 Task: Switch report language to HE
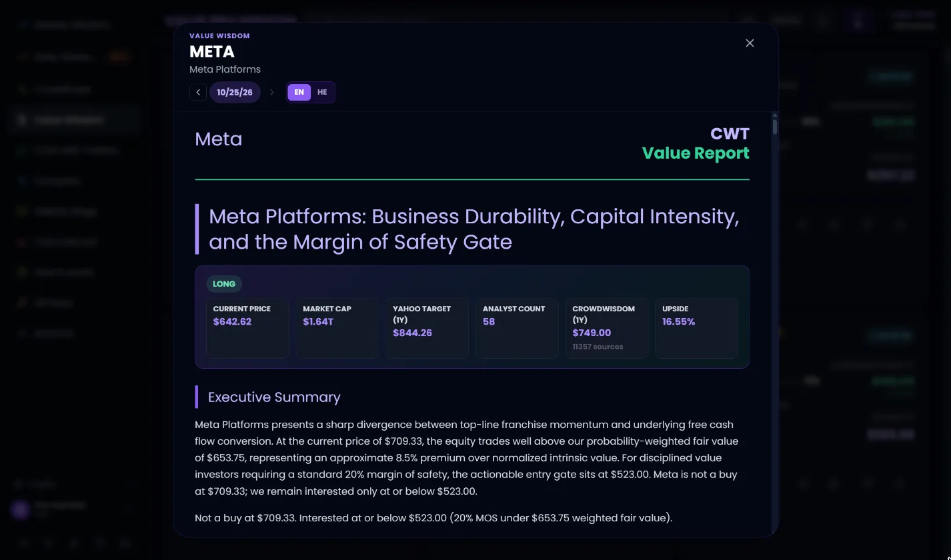tap(322, 92)
